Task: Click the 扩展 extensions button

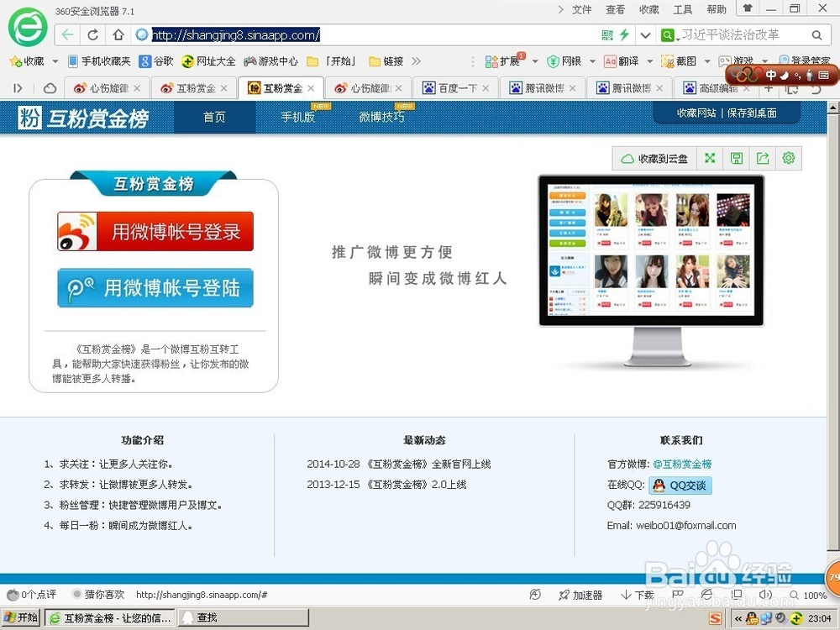Action: pyautogui.click(x=503, y=61)
